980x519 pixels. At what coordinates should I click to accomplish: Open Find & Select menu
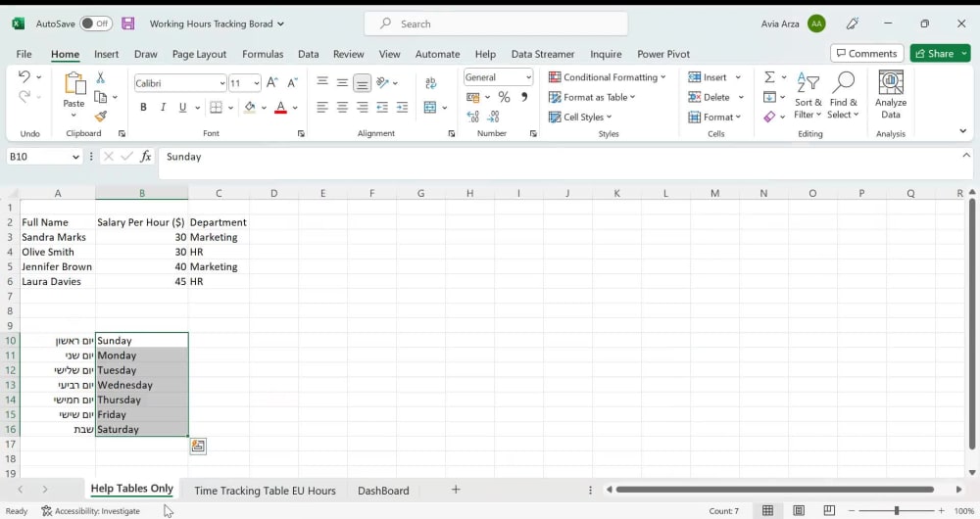coord(843,96)
